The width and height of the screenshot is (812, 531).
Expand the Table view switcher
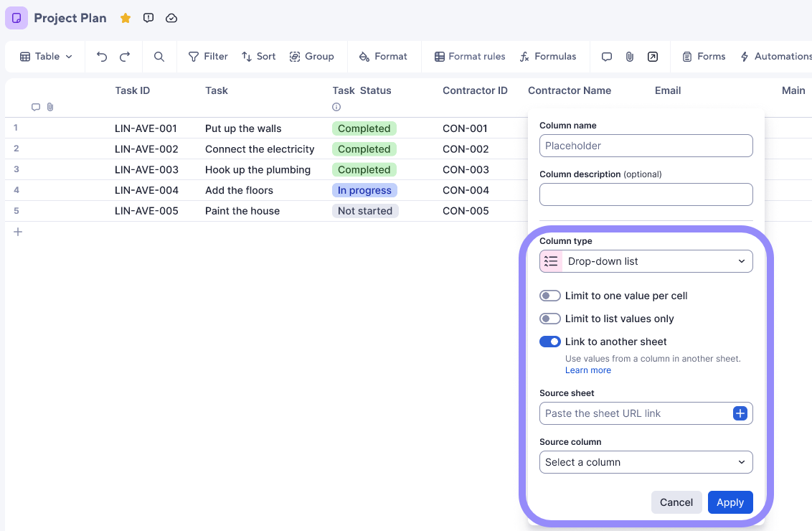click(44, 56)
